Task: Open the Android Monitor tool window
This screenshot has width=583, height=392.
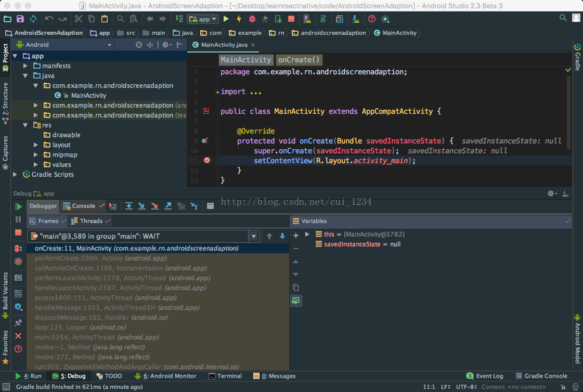Action: click(165, 376)
